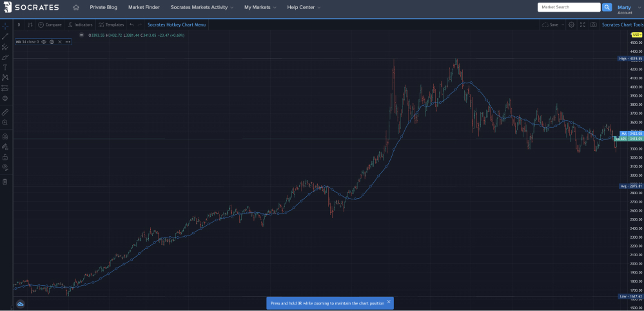Viewport: 644px width, 311px height.
Task: Toggle hide all drawings eye icon
Action: click(5, 167)
